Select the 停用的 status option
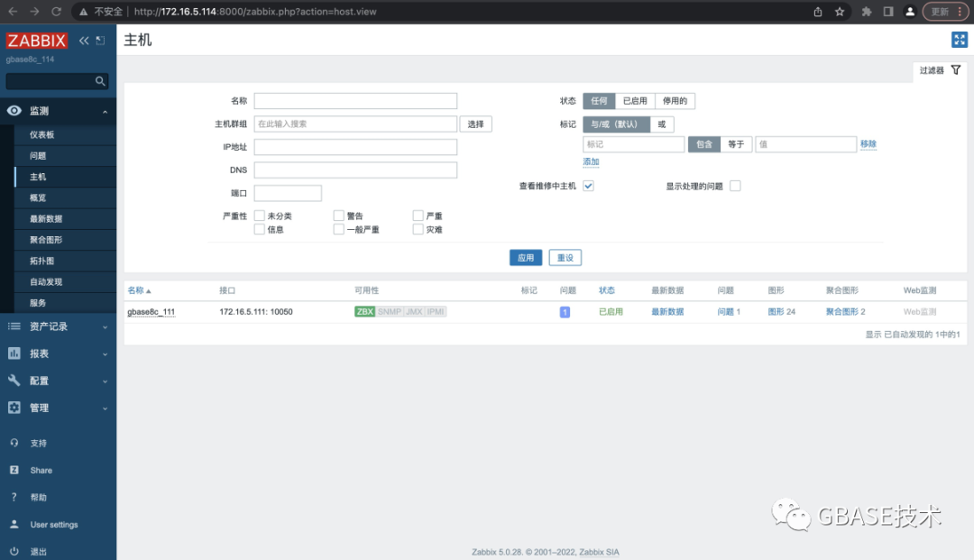Viewport: 974px width, 560px height. point(675,101)
